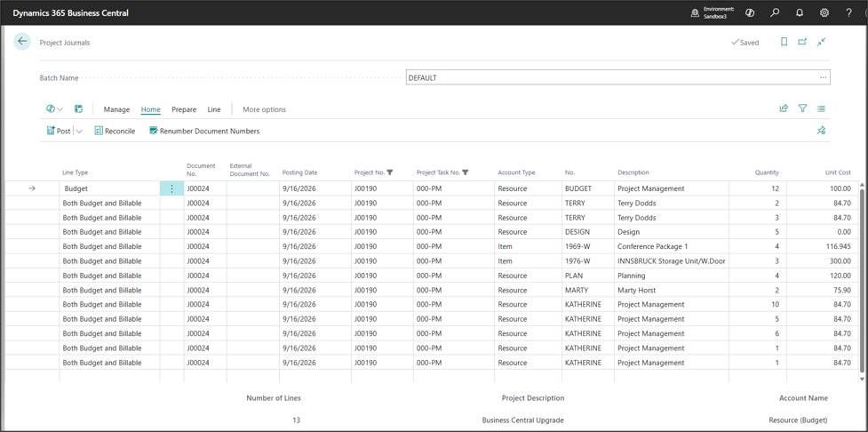
Task: Click the Post action
Action: coord(59,132)
